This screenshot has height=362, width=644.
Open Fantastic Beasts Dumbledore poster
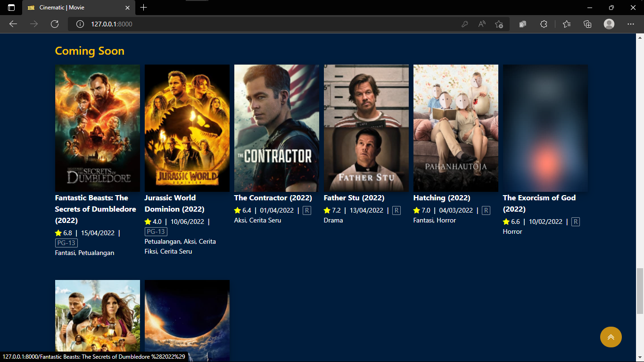(x=98, y=128)
